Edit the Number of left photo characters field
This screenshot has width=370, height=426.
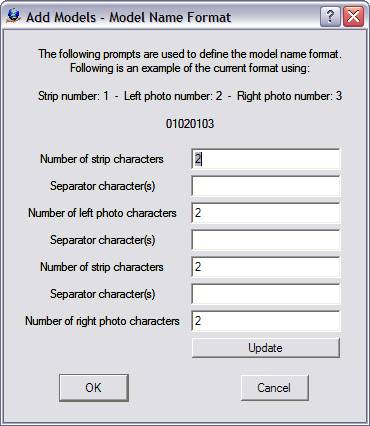pos(266,213)
